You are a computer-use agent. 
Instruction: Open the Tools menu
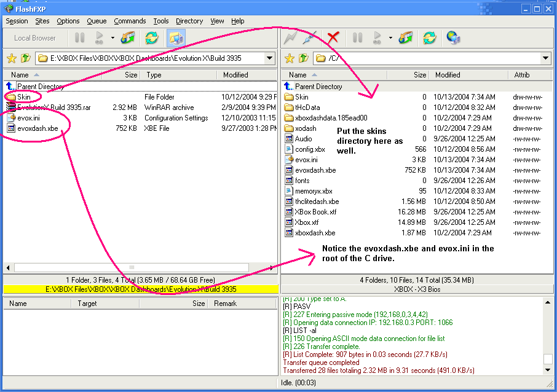coord(161,21)
